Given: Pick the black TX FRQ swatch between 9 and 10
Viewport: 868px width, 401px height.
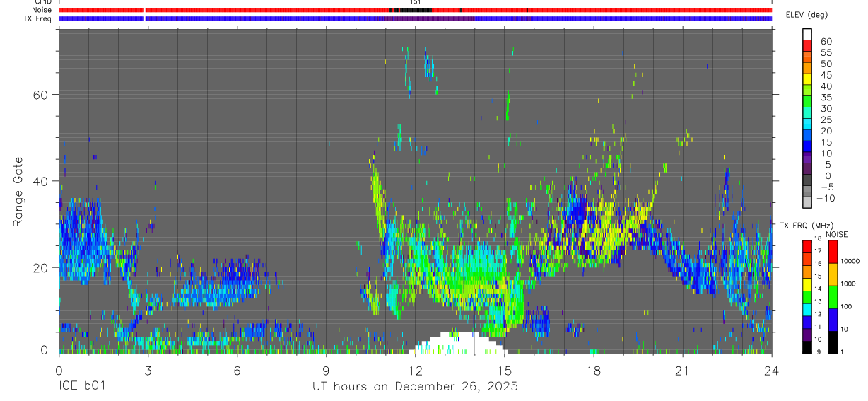Looking at the screenshot, I should pyautogui.click(x=807, y=347).
